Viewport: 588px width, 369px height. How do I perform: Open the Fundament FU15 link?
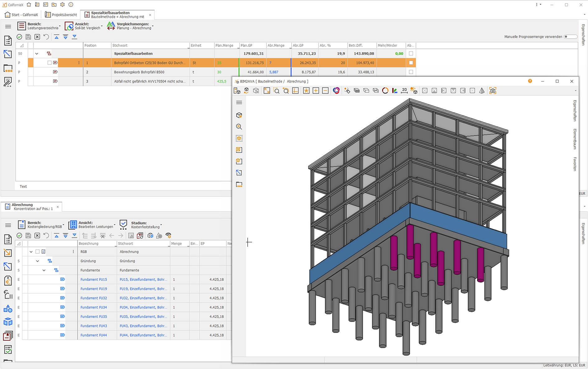pos(94,280)
